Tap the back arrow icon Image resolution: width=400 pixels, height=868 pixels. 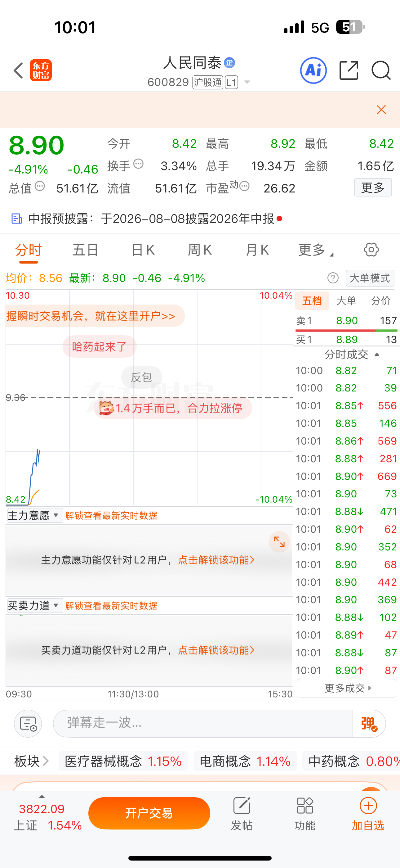coord(18,70)
